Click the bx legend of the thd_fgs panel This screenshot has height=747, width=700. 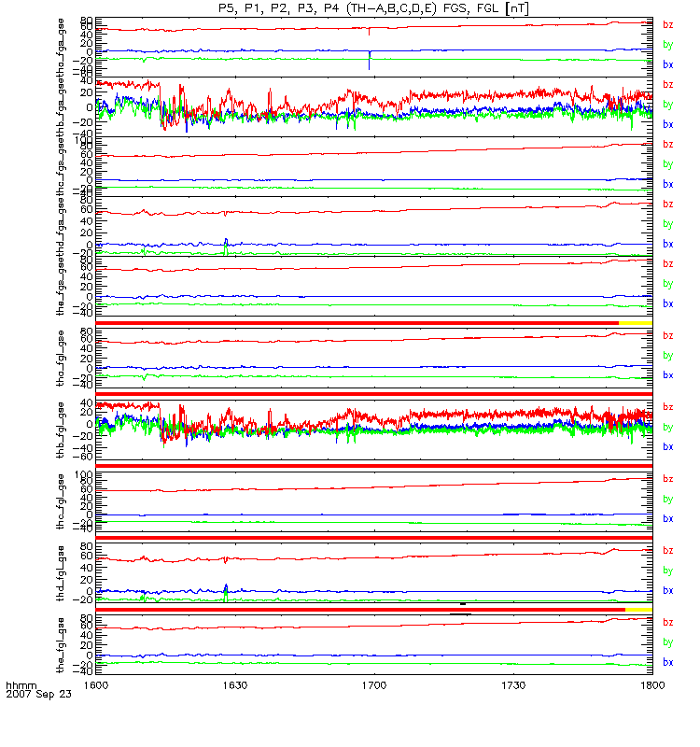click(x=668, y=244)
